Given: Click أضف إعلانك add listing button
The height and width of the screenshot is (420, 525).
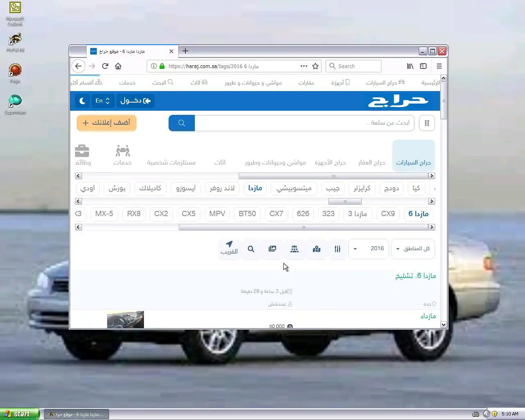Looking at the screenshot, I should (x=107, y=123).
